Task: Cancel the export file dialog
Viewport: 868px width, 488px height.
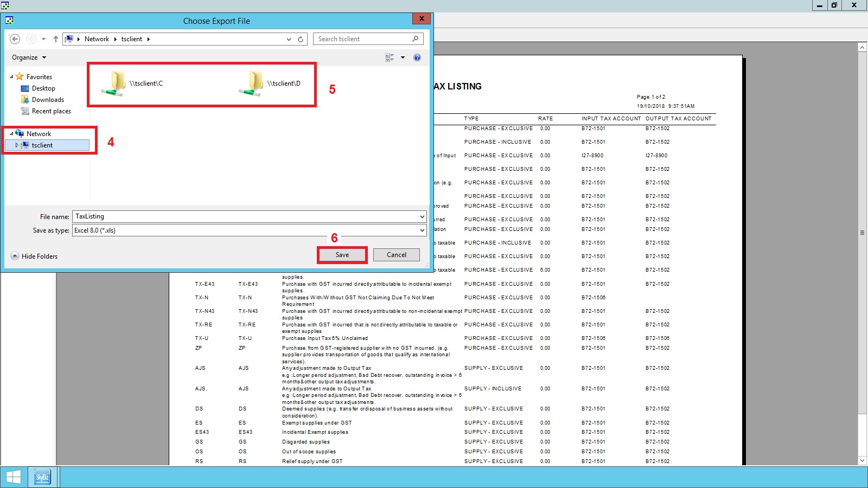Action: tap(396, 255)
